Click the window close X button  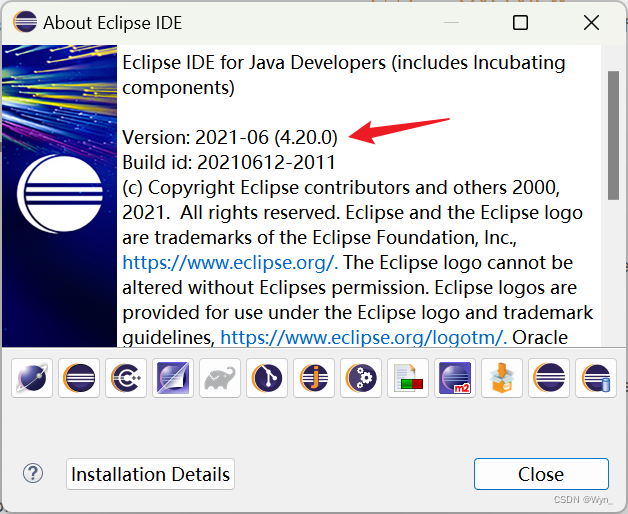tap(591, 22)
